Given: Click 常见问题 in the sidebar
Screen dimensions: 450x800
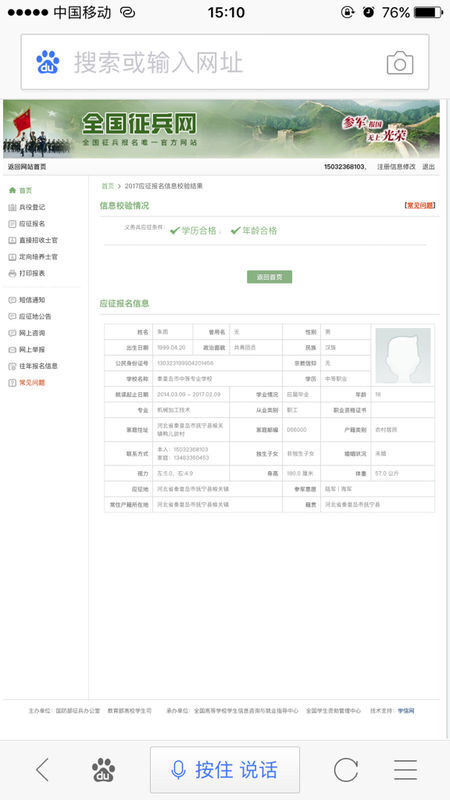Looking at the screenshot, I should point(27,382).
